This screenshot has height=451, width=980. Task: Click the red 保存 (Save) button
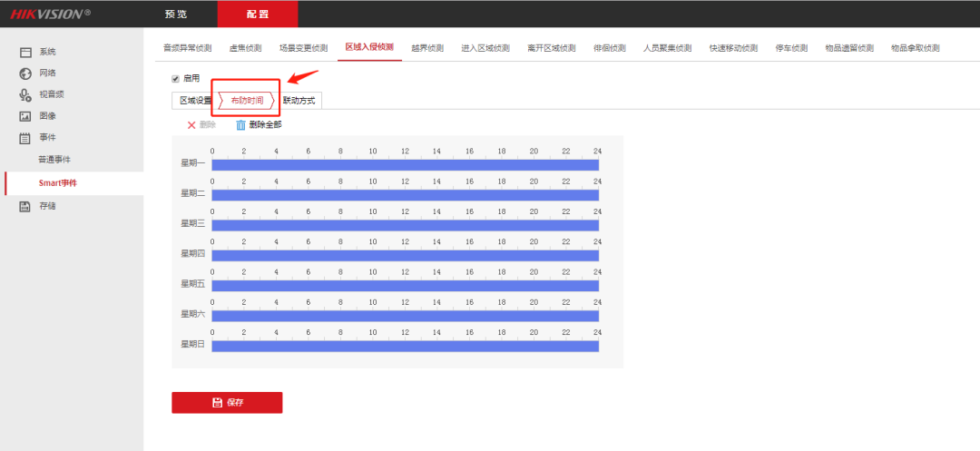[x=227, y=402]
